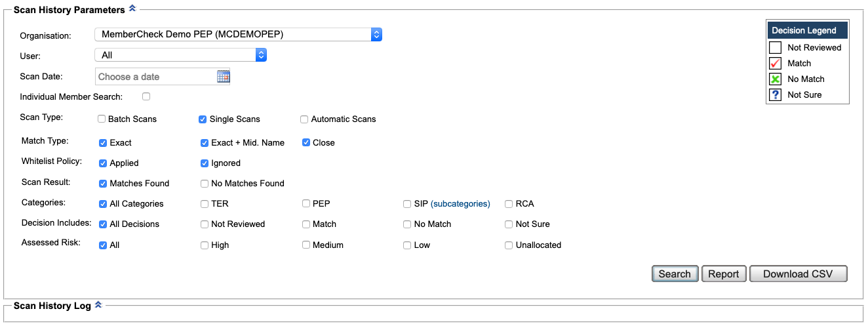Tick the Individual Member Search checkbox
Image resolution: width=868 pixels, height=328 pixels.
tap(146, 96)
